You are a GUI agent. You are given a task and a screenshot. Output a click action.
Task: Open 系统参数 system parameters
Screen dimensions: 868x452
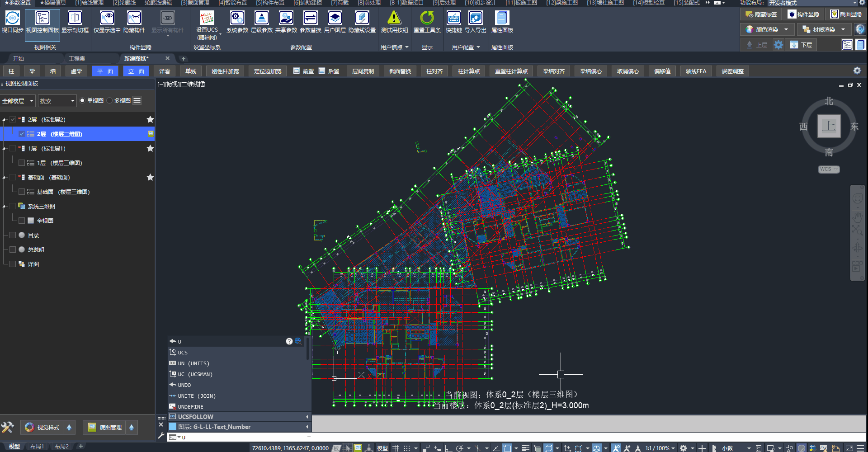(x=237, y=19)
